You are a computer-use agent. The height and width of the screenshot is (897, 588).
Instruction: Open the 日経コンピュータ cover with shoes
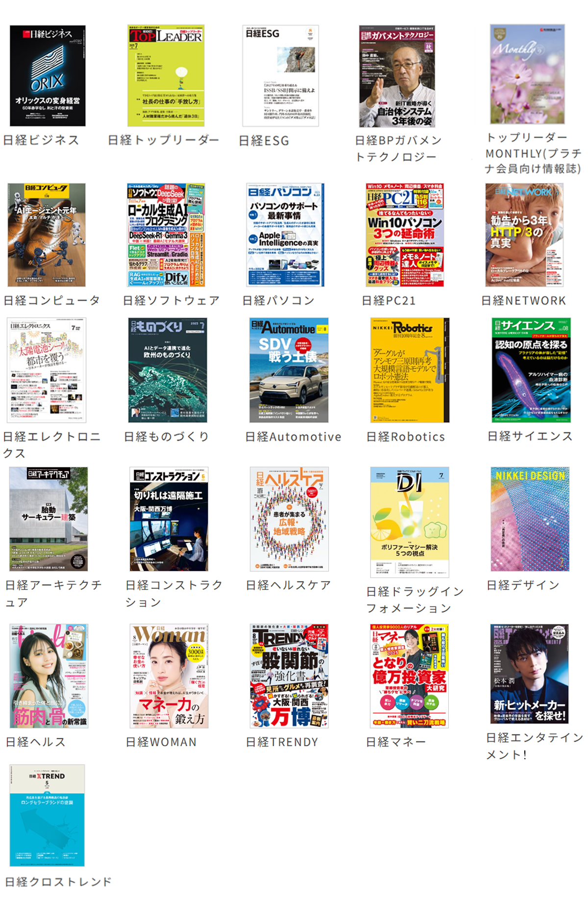click(47, 235)
